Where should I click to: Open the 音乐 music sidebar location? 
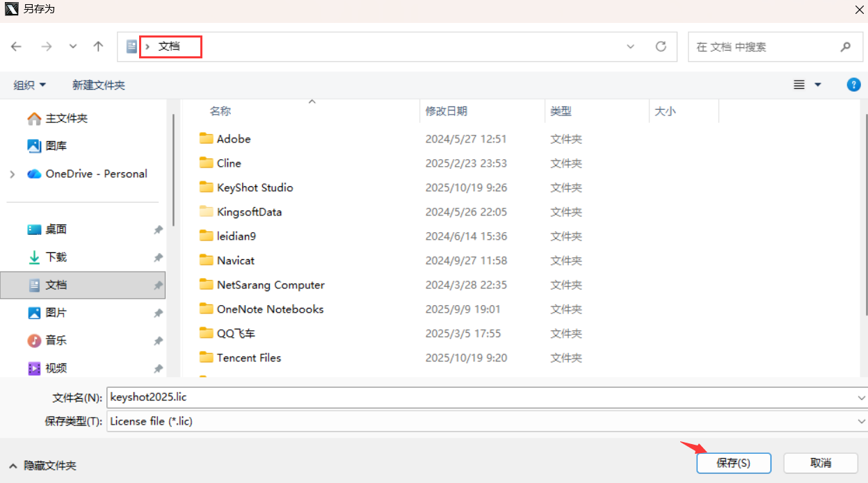coord(56,341)
